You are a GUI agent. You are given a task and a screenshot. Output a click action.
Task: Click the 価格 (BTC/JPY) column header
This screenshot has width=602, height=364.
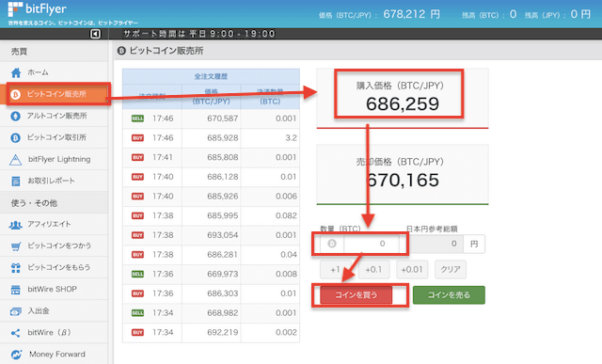click(211, 97)
